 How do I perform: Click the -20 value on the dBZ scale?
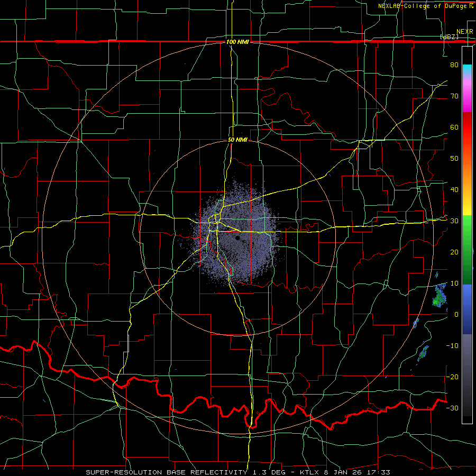pyautogui.click(x=452, y=377)
